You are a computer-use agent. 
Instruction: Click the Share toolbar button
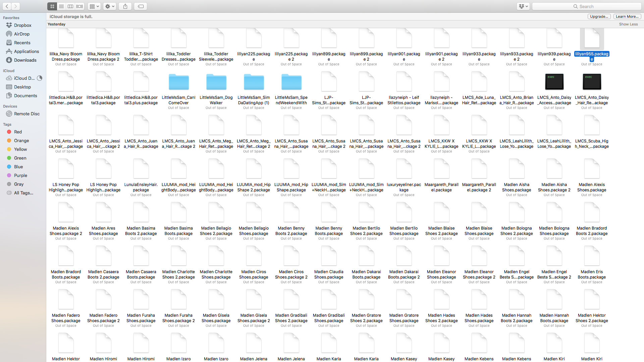(125, 6)
